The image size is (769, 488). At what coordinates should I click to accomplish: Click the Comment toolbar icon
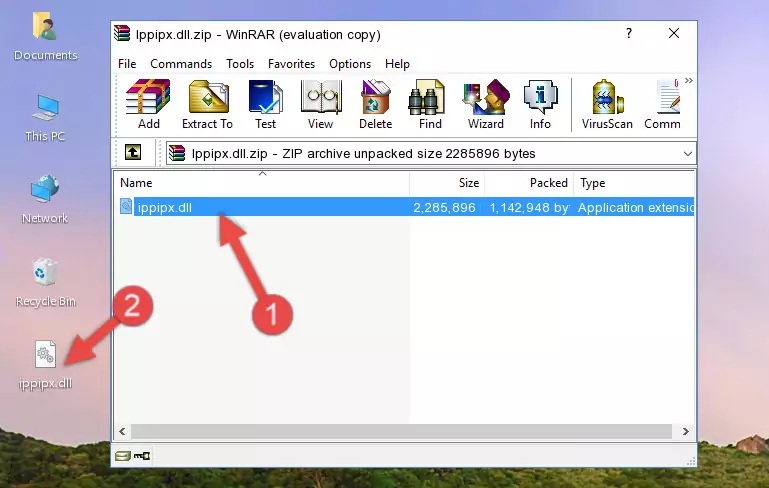point(663,104)
